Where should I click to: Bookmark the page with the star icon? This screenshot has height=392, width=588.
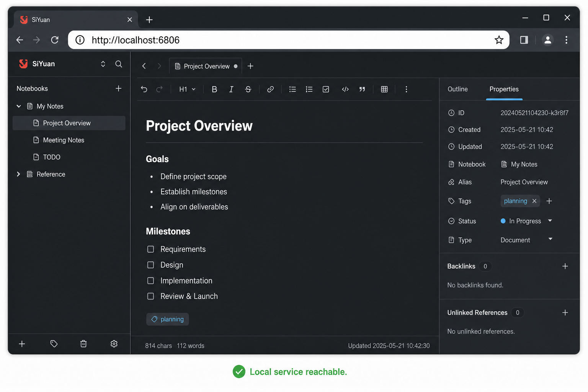coord(499,40)
